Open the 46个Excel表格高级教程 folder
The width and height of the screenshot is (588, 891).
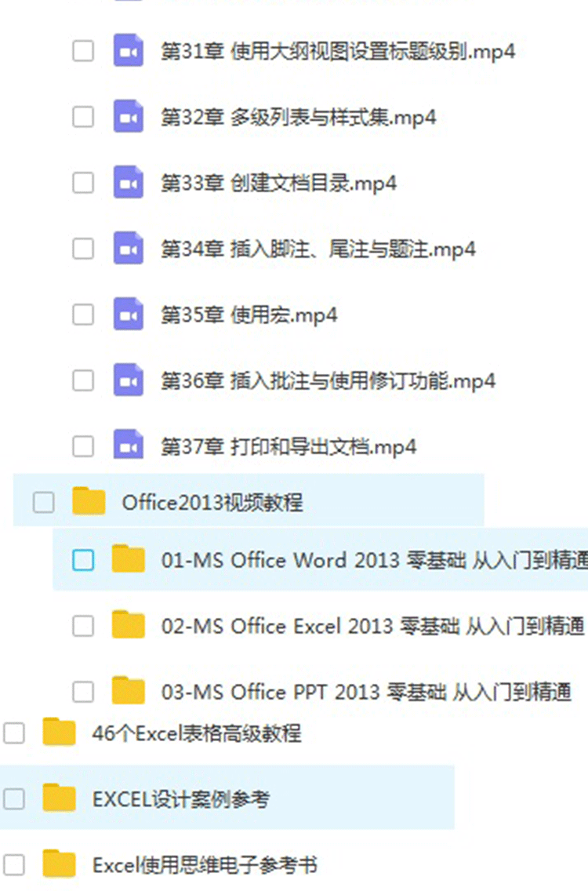pyautogui.click(x=197, y=733)
